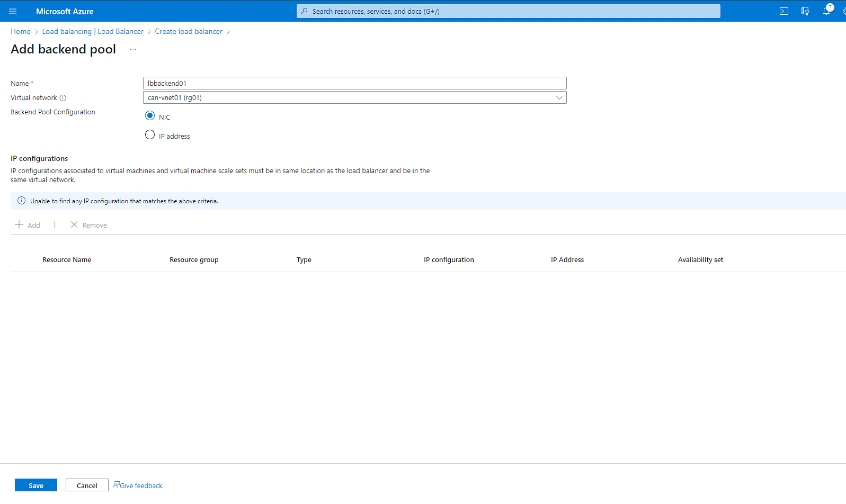
Task: Click the feedback person icon
Action: pyautogui.click(x=116, y=485)
